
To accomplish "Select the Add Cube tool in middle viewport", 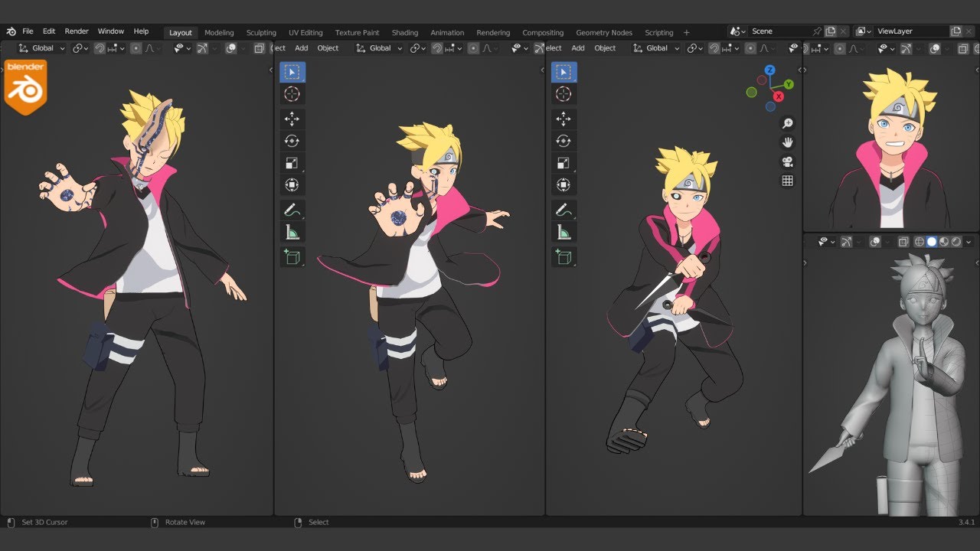I will pyautogui.click(x=292, y=257).
